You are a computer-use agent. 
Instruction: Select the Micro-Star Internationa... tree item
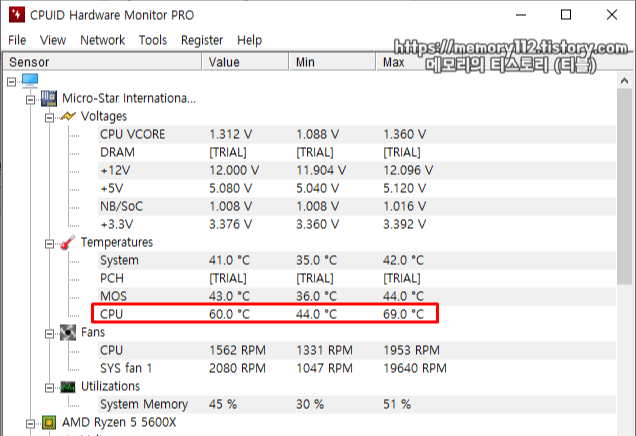point(129,99)
